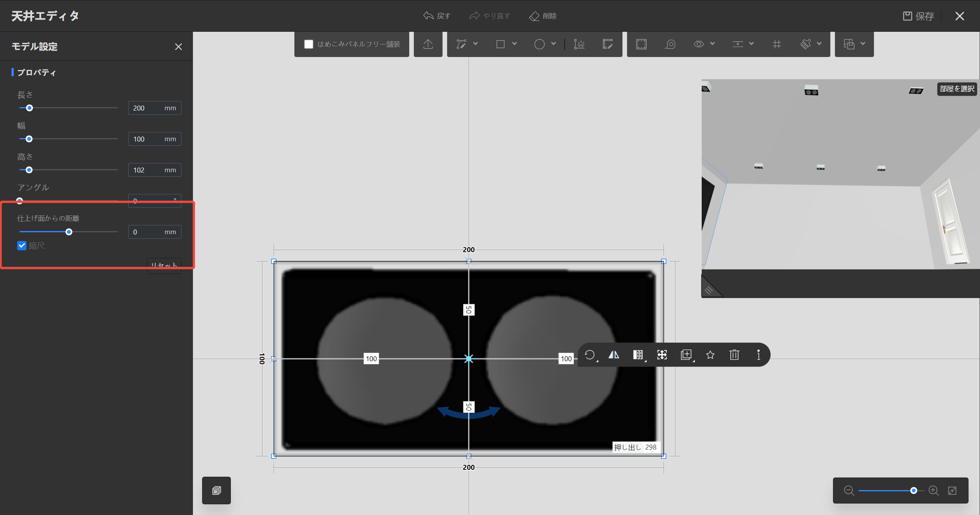This screenshot has height=515, width=980.
Task: Add to favorites with star icon
Action: [710, 355]
